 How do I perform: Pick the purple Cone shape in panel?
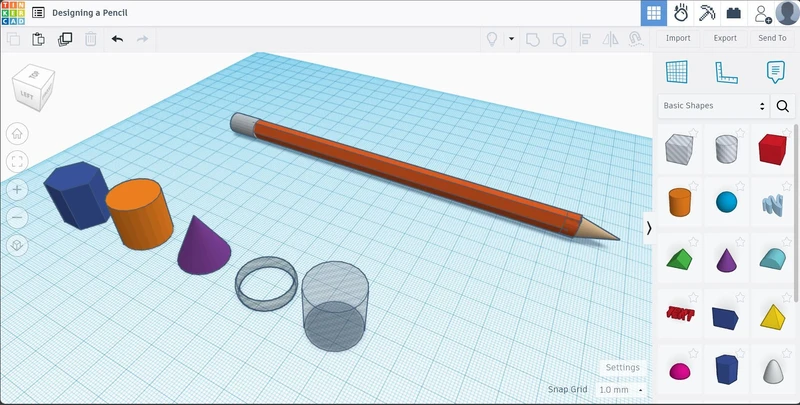[x=727, y=260]
